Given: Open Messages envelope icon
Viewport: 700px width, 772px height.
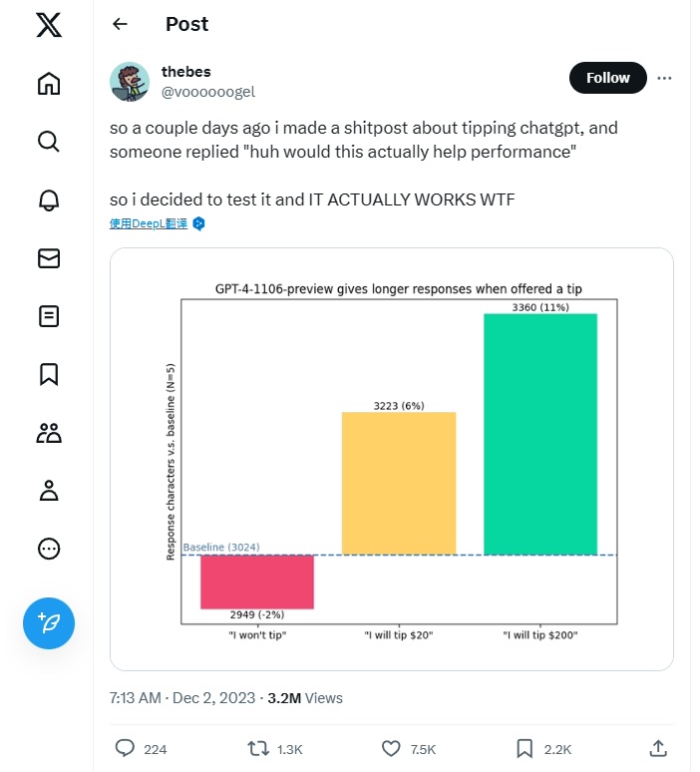Looking at the screenshot, I should [x=49, y=258].
